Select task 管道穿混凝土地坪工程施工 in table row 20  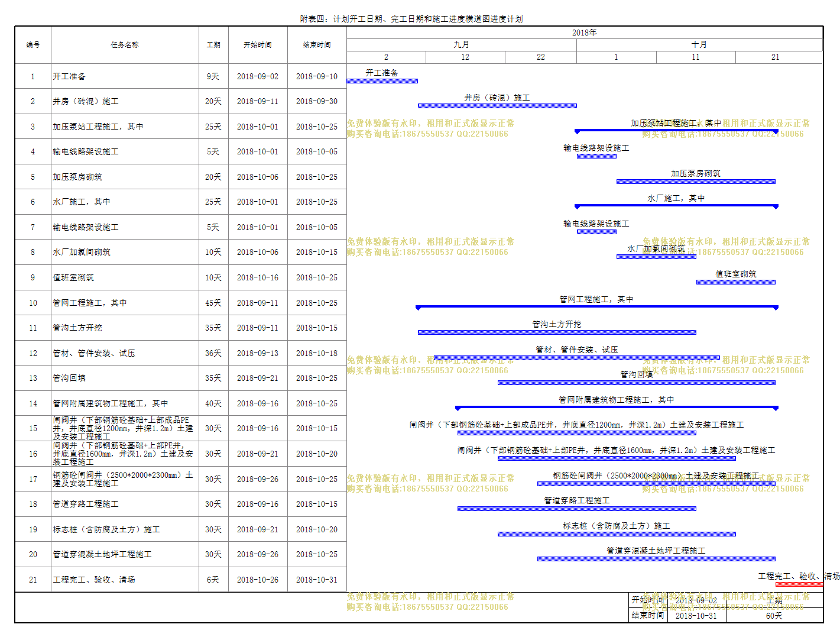point(102,554)
